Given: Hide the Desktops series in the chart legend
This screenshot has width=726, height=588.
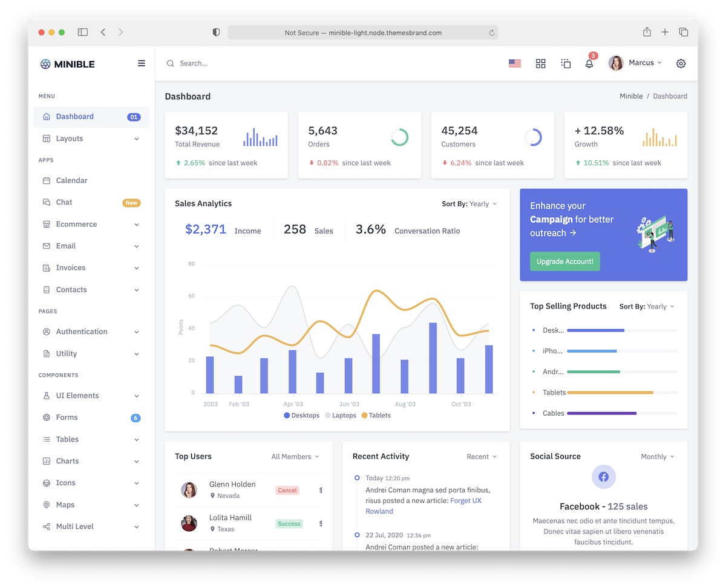Looking at the screenshot, I should tap(301, 415).
